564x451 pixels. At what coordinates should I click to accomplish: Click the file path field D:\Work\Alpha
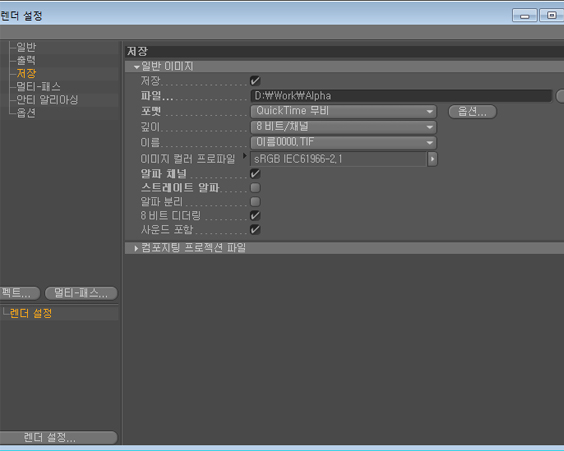(401, 96)
